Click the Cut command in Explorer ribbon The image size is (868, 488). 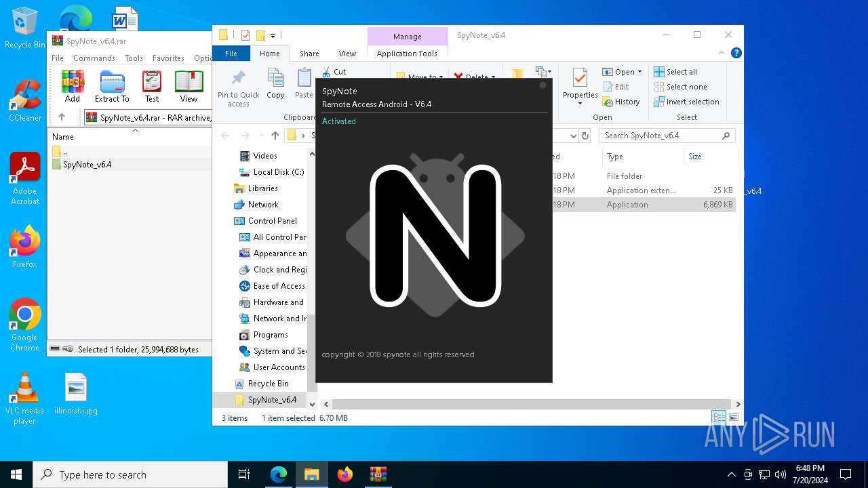coord(334,72)
